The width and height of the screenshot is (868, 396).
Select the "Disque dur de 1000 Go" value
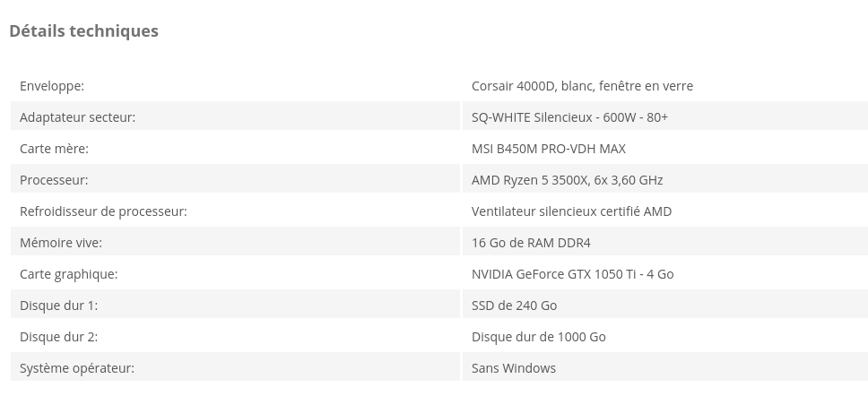[538, 337]
